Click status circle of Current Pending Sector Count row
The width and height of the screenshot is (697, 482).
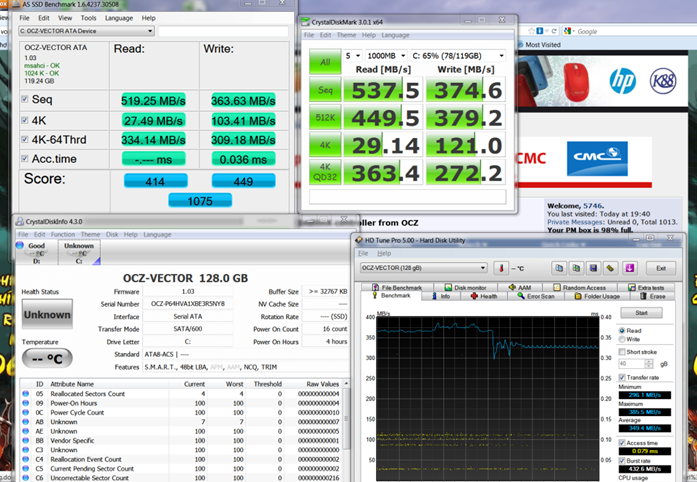[x=25, y=468]
